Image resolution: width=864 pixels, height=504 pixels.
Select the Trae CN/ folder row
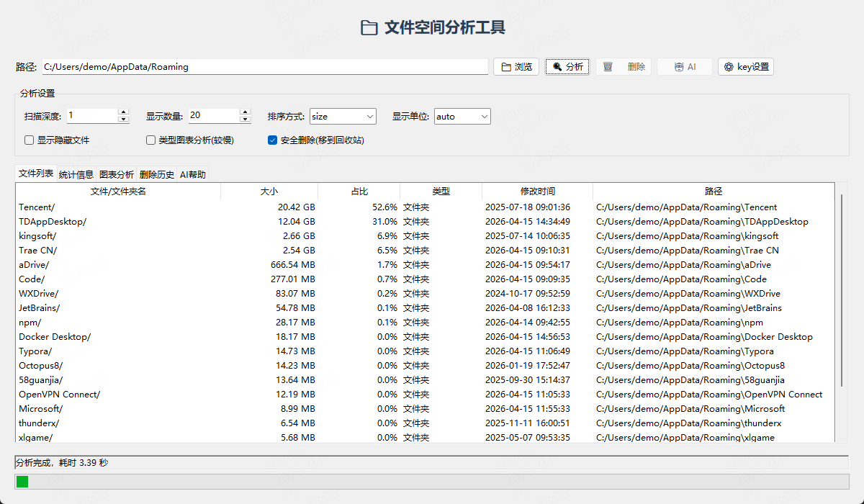(426, 251)
